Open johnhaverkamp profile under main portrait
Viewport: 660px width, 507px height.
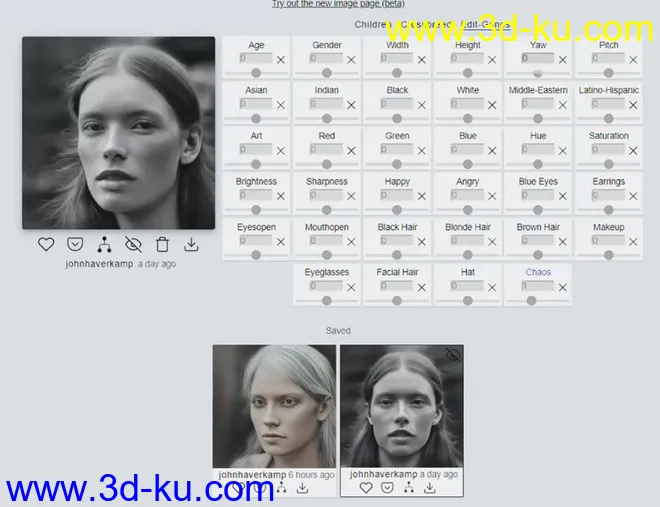(x=99, y=264)
